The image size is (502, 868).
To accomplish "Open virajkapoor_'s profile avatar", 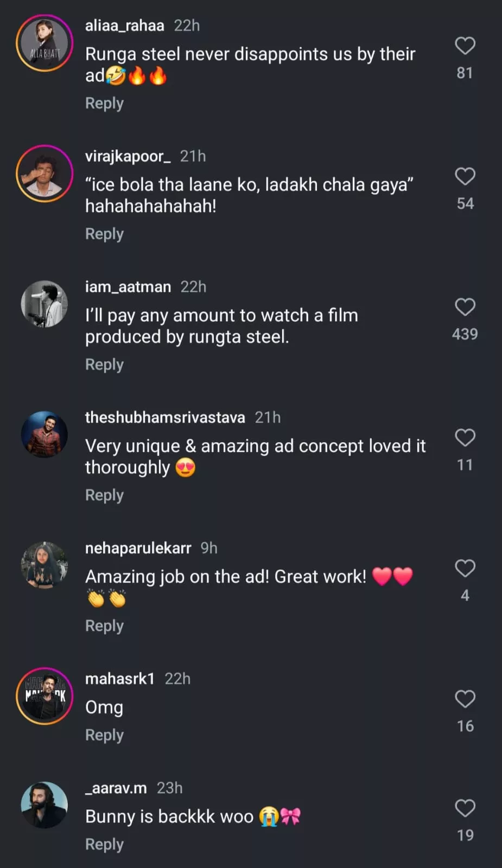I will (45, 174).
